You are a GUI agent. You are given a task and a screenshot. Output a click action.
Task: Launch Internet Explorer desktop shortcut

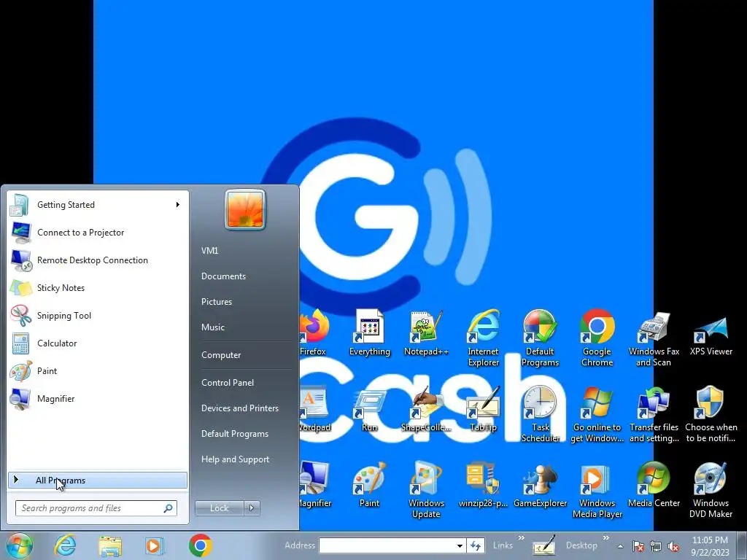click(x=483, y=338)
